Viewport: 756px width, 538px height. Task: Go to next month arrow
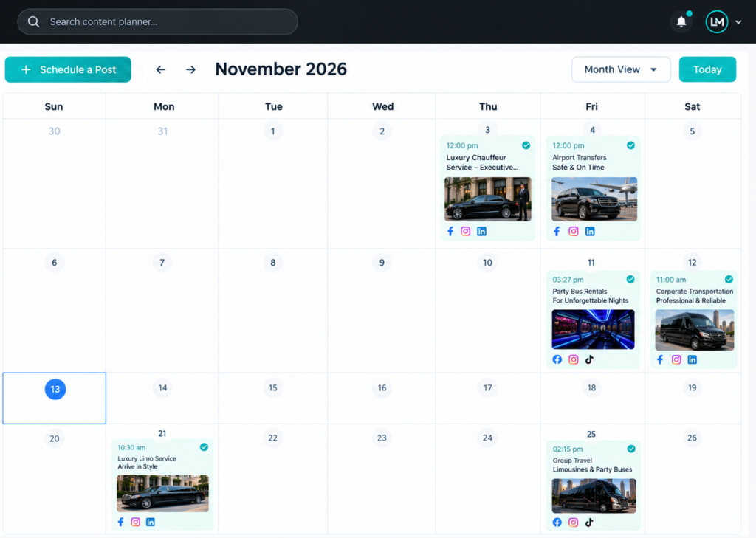click(x=191, y=69)
